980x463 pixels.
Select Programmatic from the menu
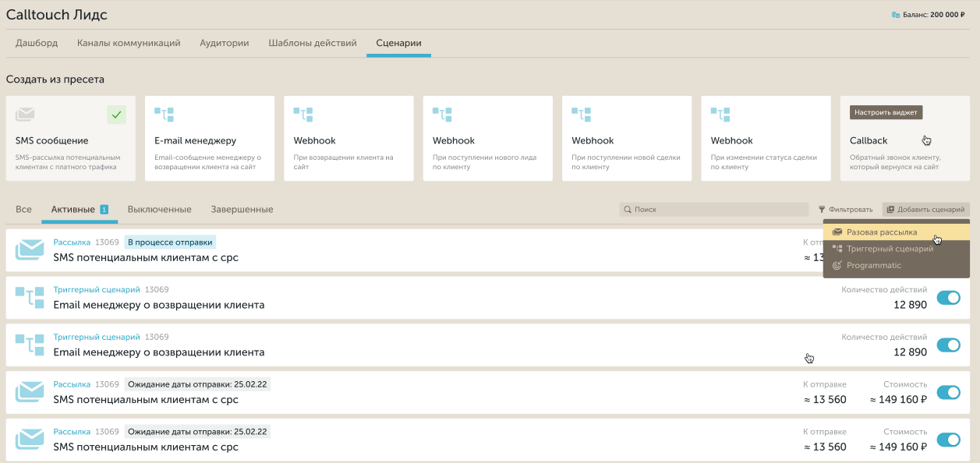[x=897, y=266]
